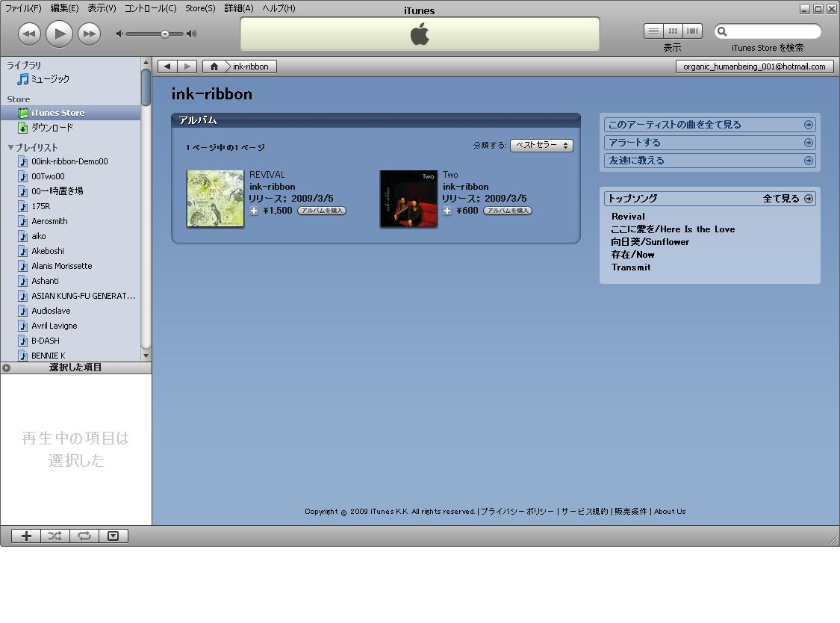Go forward with the store forward arrow

pos(187,66)
